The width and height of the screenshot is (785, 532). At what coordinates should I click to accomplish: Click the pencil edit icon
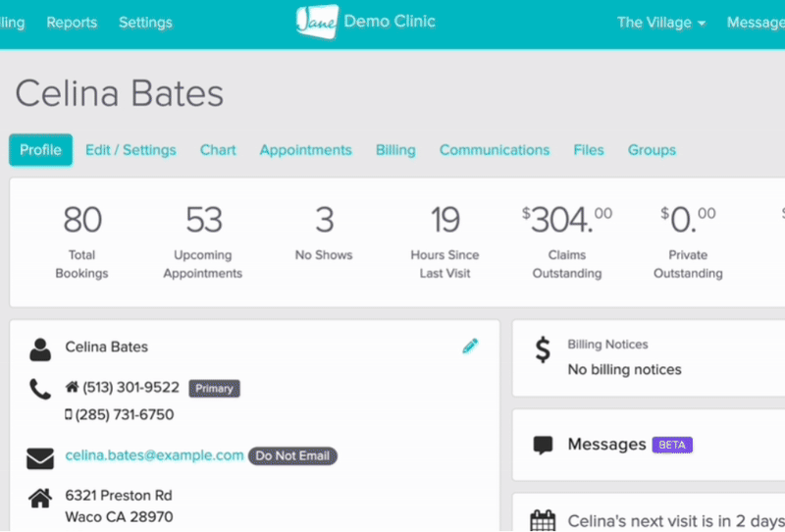(x=470, y=346)
